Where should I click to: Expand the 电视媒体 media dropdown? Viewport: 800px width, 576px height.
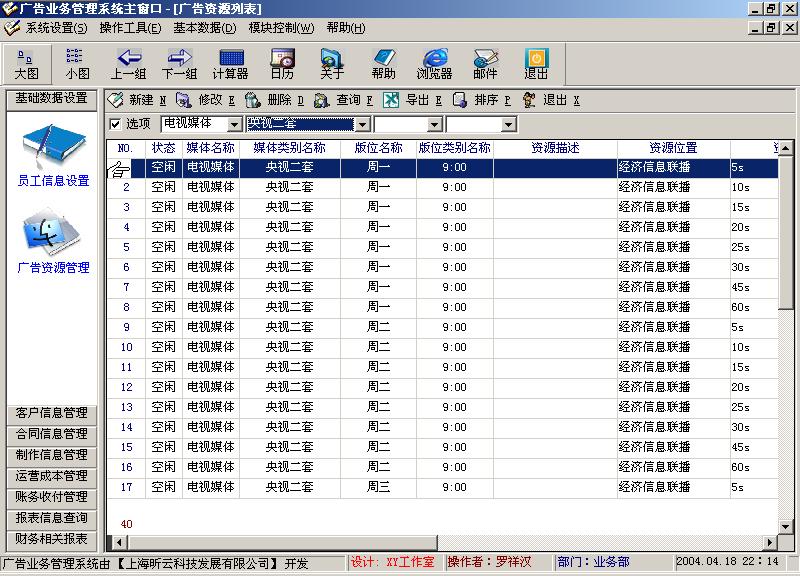click(235, 124)
